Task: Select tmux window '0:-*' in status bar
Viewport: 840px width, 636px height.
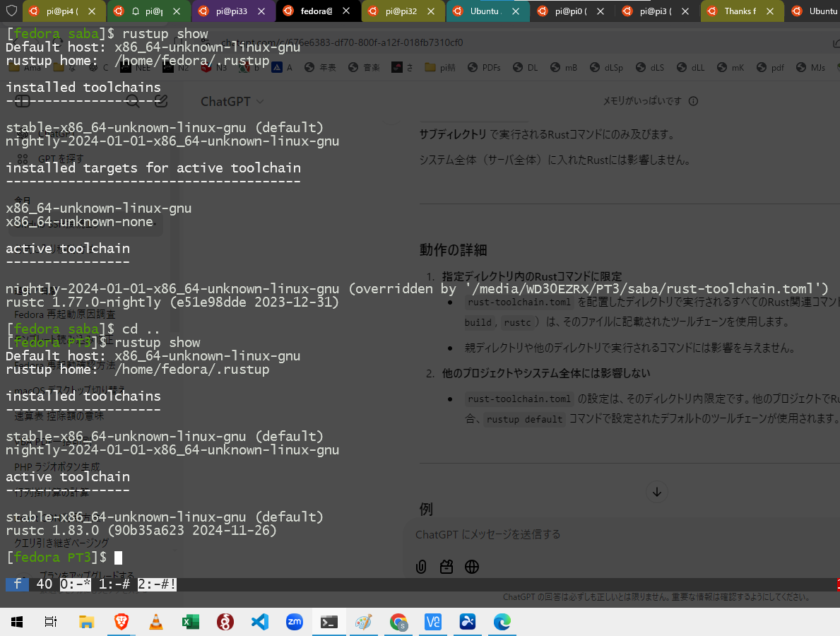Action: (x=75, y=584)
